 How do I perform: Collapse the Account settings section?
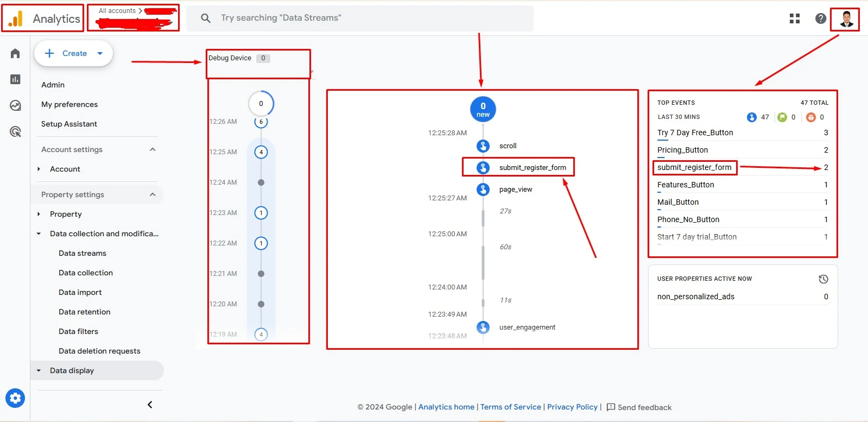coord(153,149)
